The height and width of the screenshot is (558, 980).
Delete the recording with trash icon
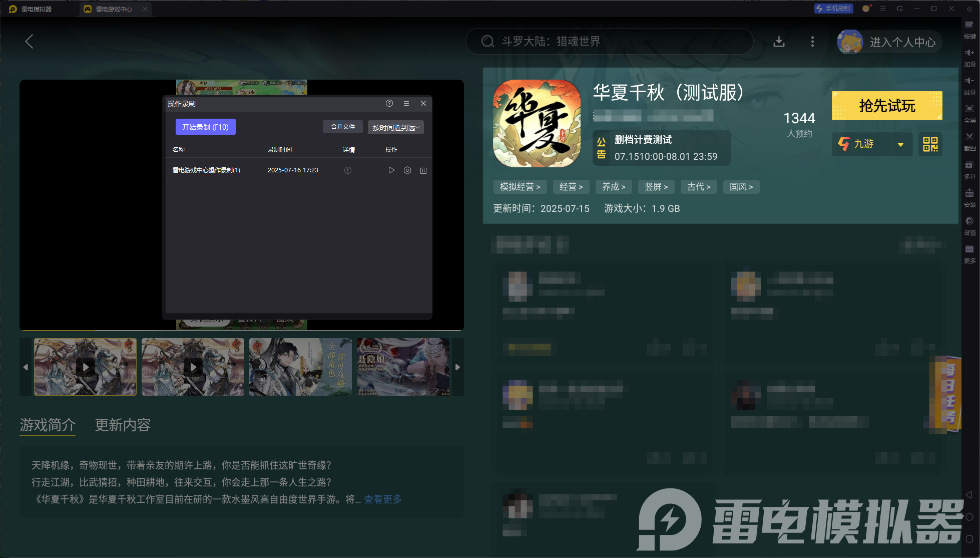[x=423, y=170]
